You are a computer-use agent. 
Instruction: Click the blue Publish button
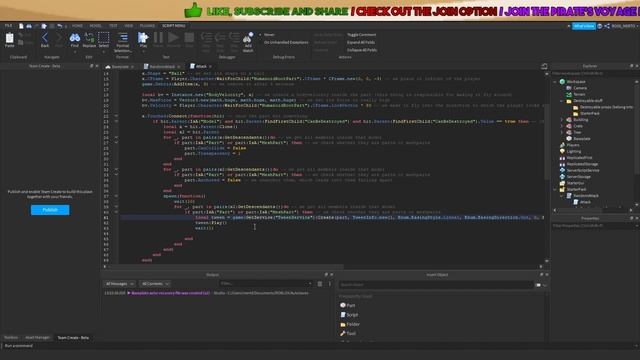click(x=50, y=210)
